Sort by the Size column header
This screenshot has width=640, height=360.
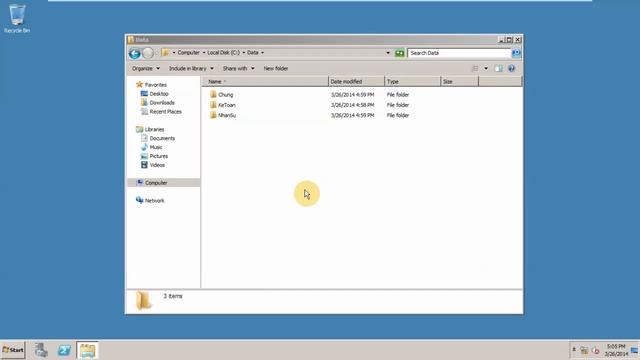point(460,82)
